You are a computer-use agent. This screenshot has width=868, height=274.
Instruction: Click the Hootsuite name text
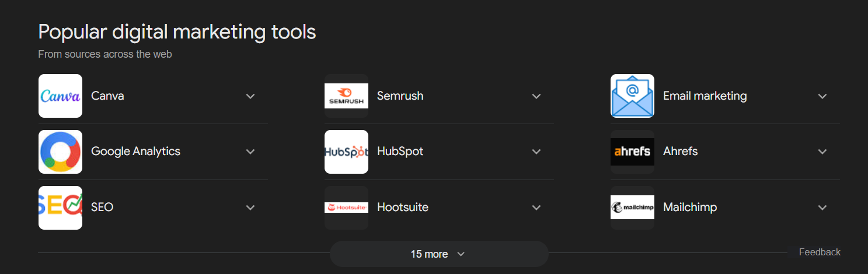pos(403,207)
